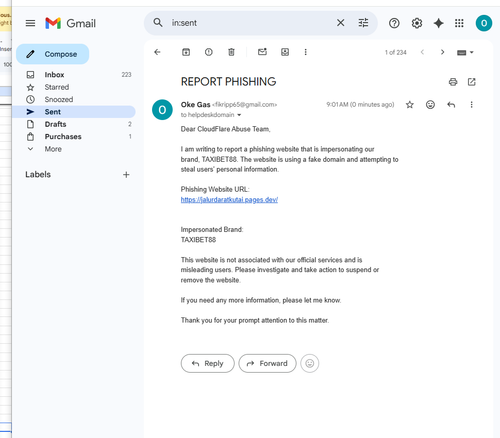
Task: Click inside the in:sent search field
Action: (x=250, y=23)
